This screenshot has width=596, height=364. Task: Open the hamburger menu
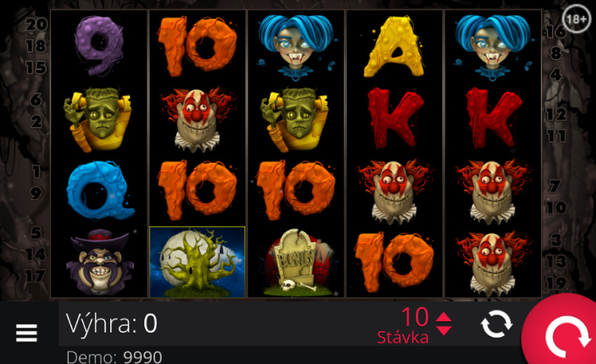tap(27, 333)
